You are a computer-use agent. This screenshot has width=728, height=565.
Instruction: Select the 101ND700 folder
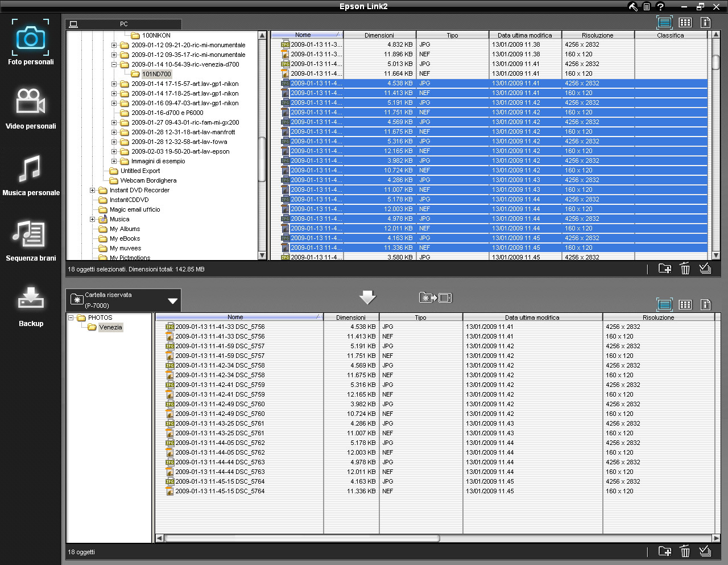pos(156,74)
